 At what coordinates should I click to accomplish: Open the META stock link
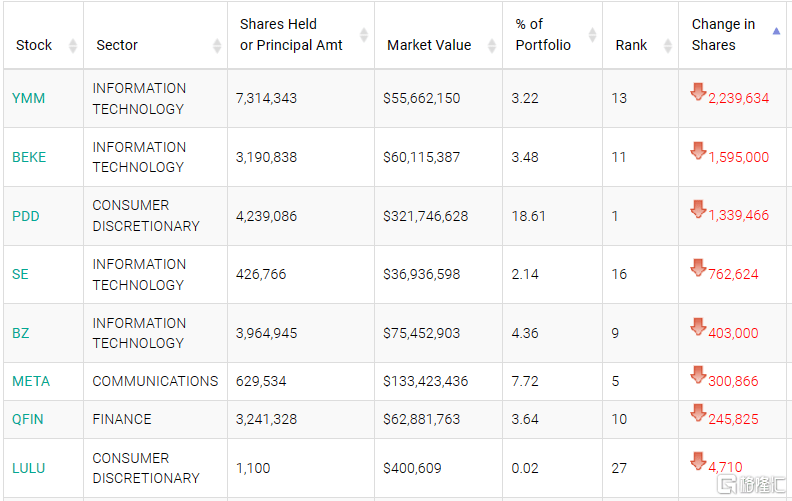tap(31, 381)
